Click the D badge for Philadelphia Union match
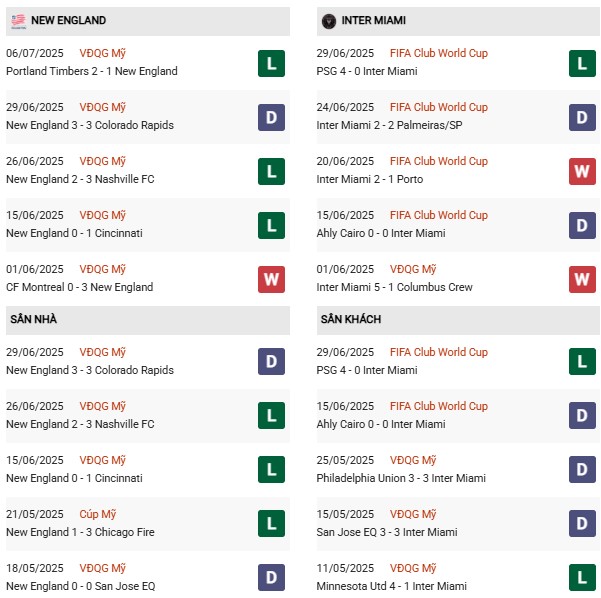The width and height of the screenshot is (601, 598). [x=583, y=470]
